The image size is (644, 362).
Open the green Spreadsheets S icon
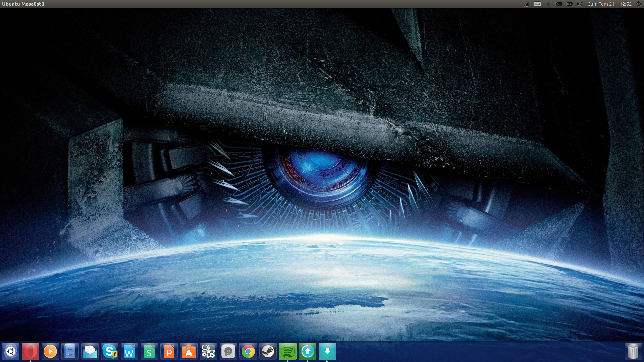point(149,351)
